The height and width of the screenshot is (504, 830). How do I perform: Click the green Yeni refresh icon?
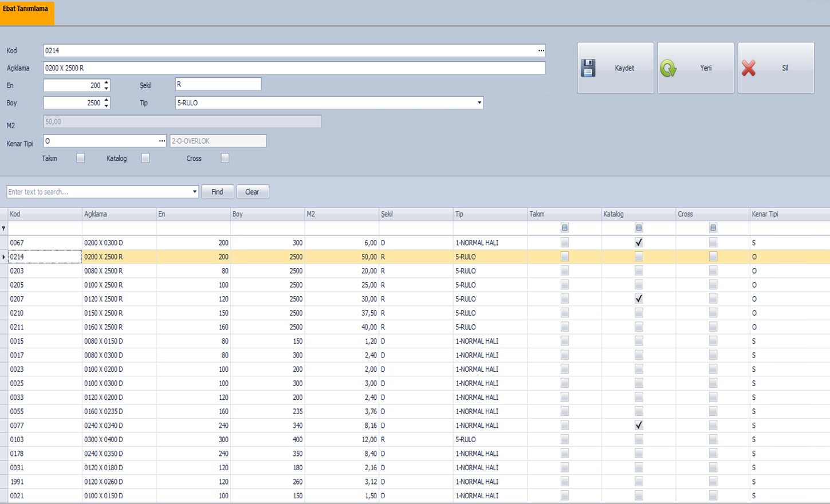pyautogui.click(x=668, y=68)
